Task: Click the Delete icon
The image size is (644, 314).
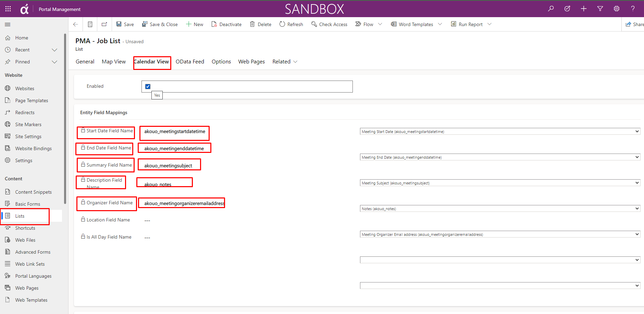Action: click(253, 24)
